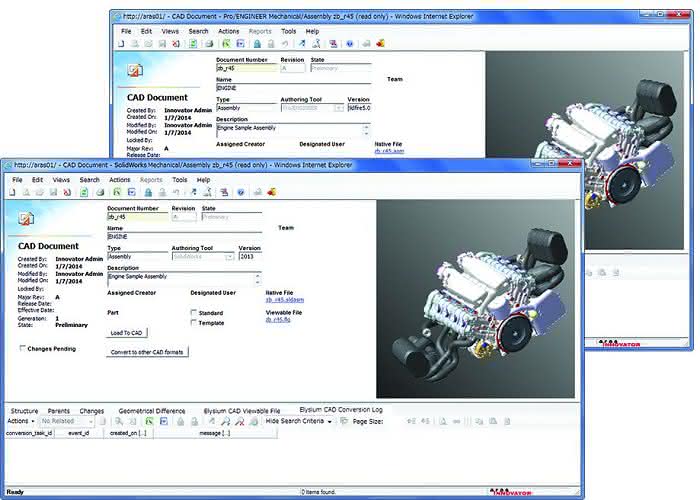Click the Document Number field in the SolidWorks window

point(137,217)
